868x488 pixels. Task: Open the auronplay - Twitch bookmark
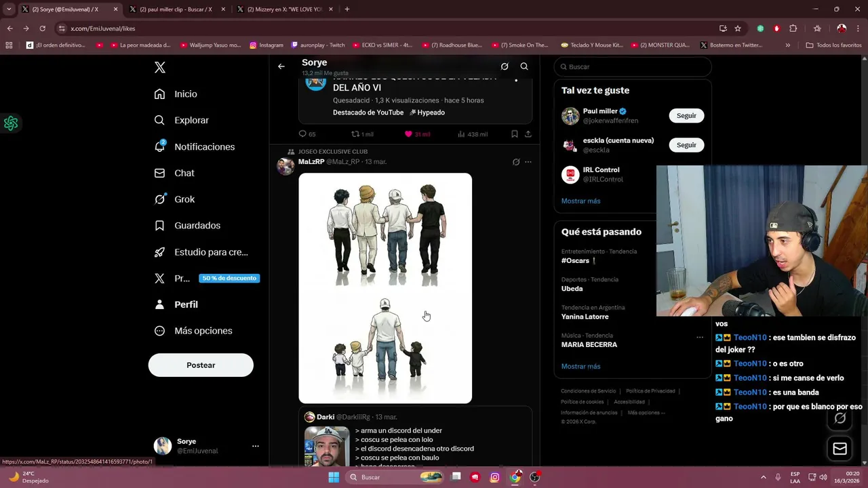(x=317, y=45)
